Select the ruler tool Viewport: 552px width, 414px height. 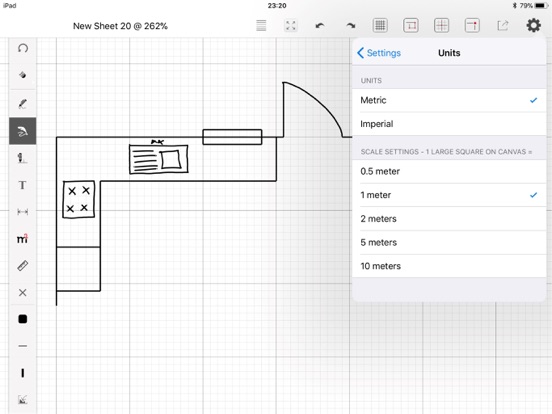pyautogui.click(x=23, y=265)
